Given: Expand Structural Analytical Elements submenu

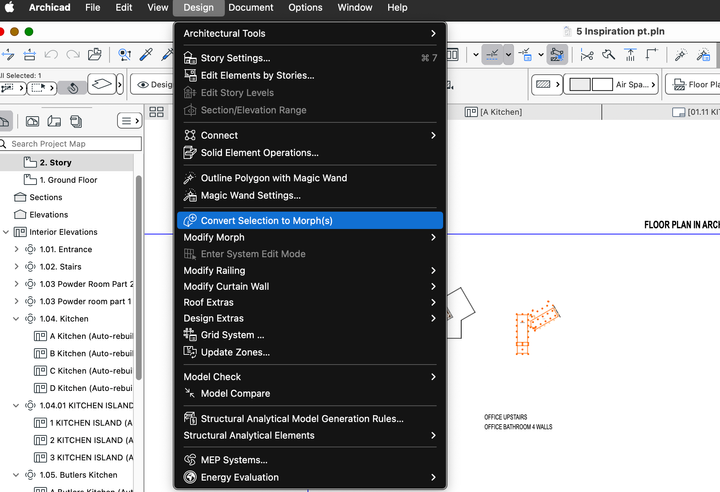Looking at the screenshot, I should pos(310,435).
